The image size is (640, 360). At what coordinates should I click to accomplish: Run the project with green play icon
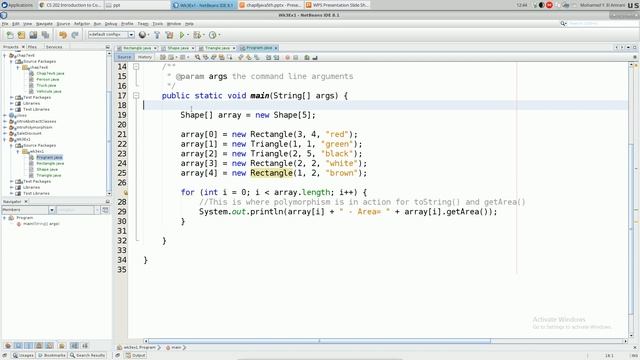point(182,35)
